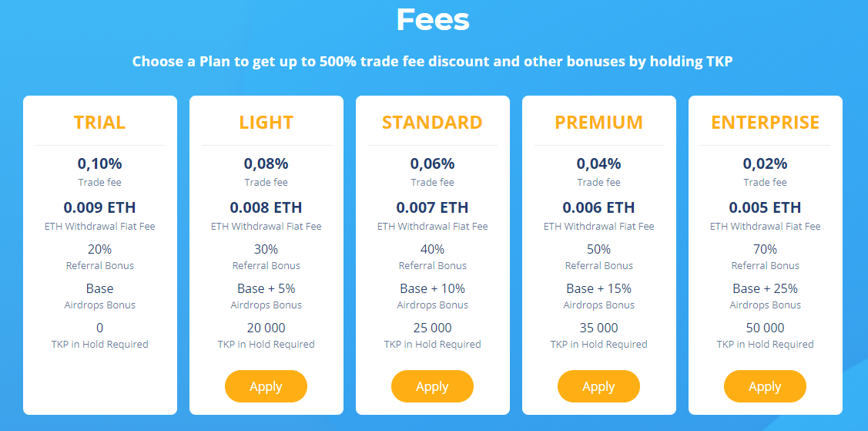Click the 50 000 TKP hold requirement

pos(765,328)
